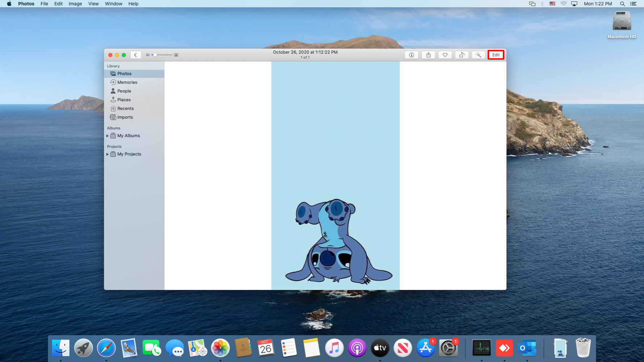Open the View menu in menu bar
This screenshot has height=362, width=644.
click(x=93, y=4)
